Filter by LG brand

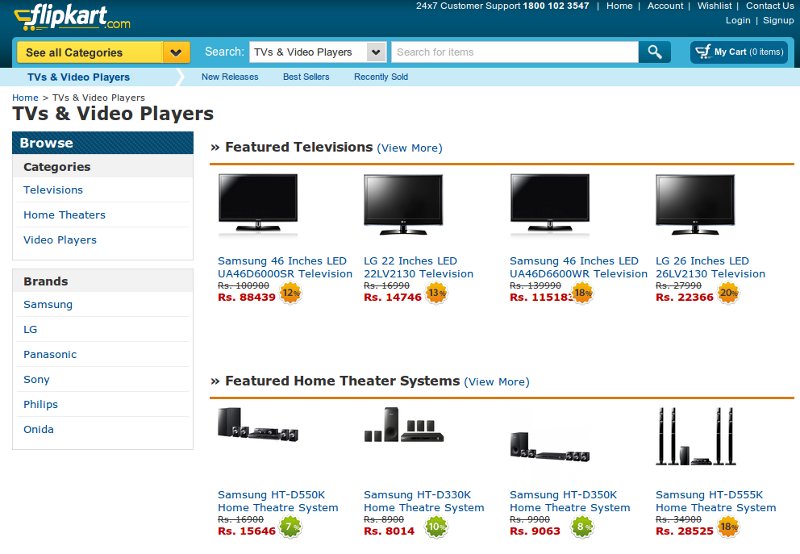tap(30, 330)
